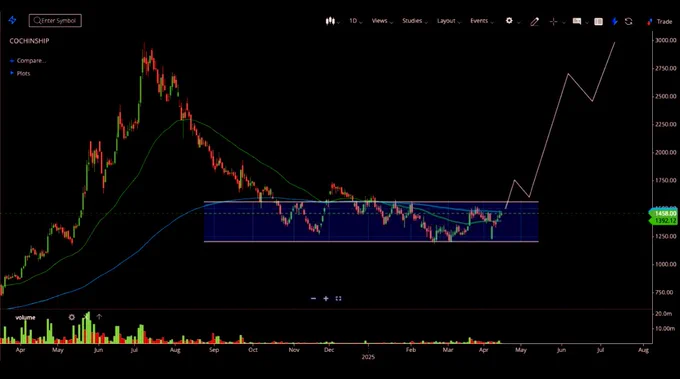The height and width of the screenshot is (379, 680).
Task: Expand the Plots section
Action: click(x=20, y=73)
